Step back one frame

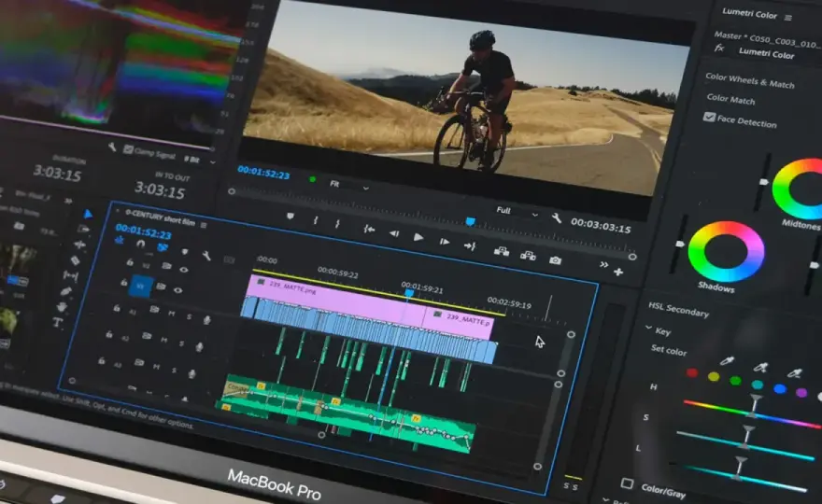pyautogui.click(x=394, y=233)
